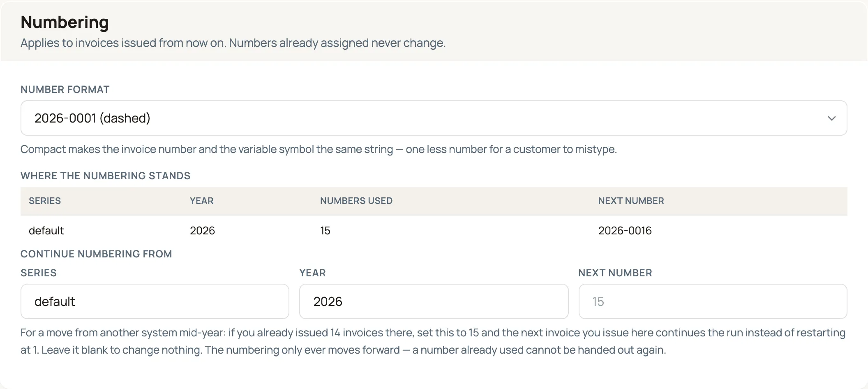Click the Year input field showing 2026
The height and width of the screenshot is (389, 868).
tap(434, 301)
